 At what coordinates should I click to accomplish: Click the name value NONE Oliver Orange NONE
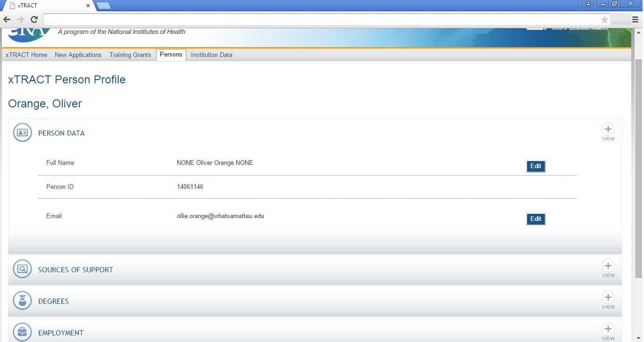tap(215, 163)
